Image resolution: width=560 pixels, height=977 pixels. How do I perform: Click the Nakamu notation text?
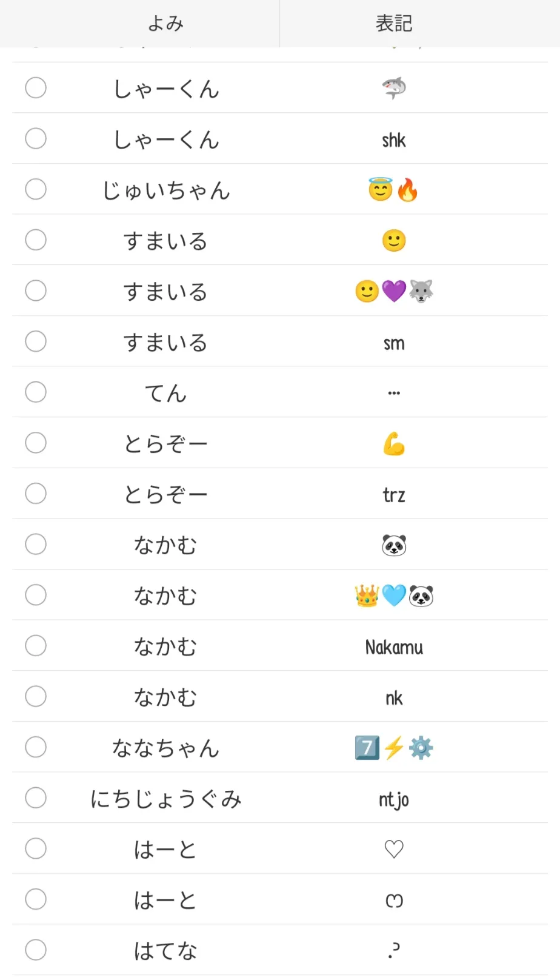394,647
